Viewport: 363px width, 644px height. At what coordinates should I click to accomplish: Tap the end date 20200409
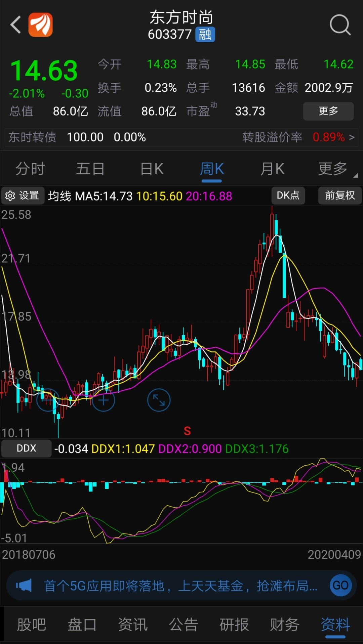click(334, 555)
